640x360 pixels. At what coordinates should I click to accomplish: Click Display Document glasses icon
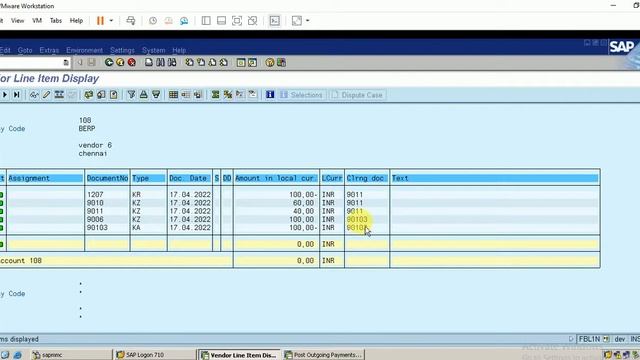(x=34, y=95)
